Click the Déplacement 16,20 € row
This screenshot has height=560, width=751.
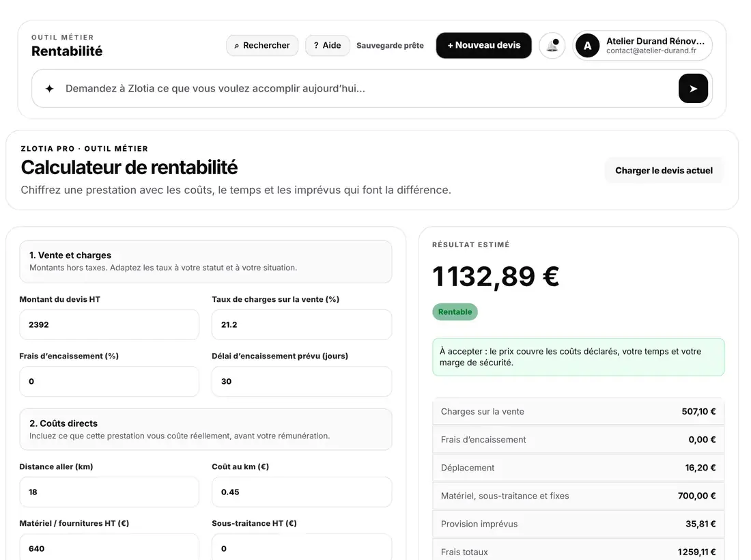[x=578, y=468]
